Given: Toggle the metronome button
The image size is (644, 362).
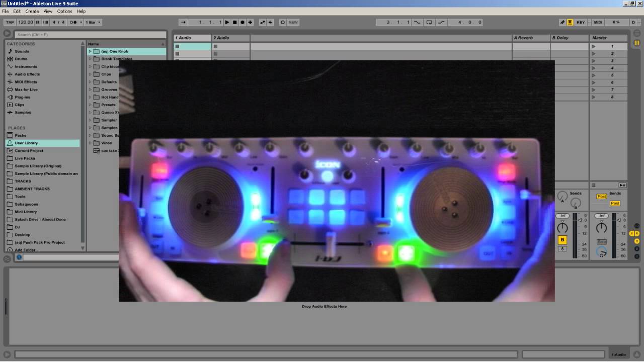Looking at the screenshot, I should click(73, 22).
